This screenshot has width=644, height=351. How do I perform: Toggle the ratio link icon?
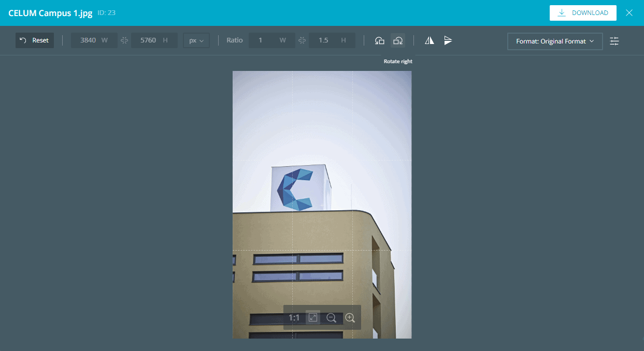[x=302, y=40]
